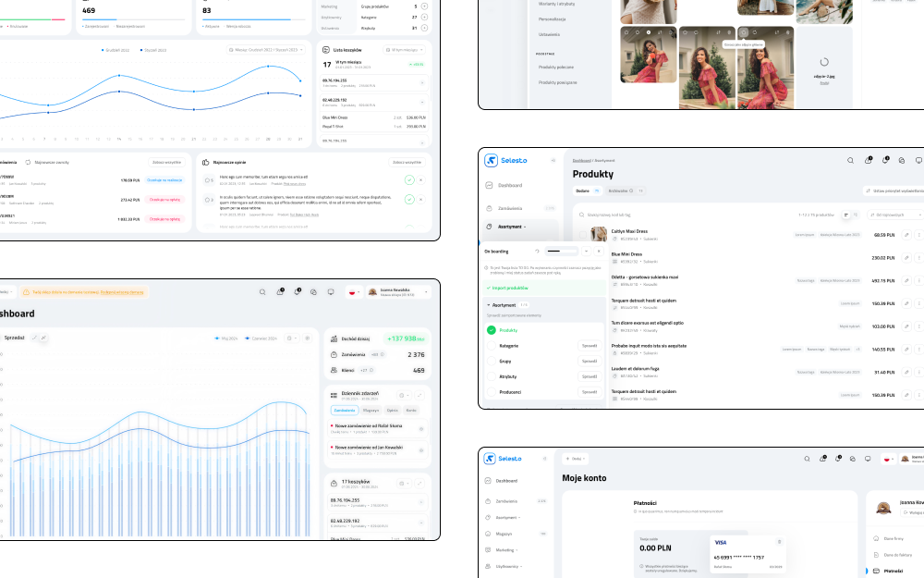Collapse the Asortyment section in the onboarding panel
Screen dimensions: 924x578
click(x=488, y=304)
